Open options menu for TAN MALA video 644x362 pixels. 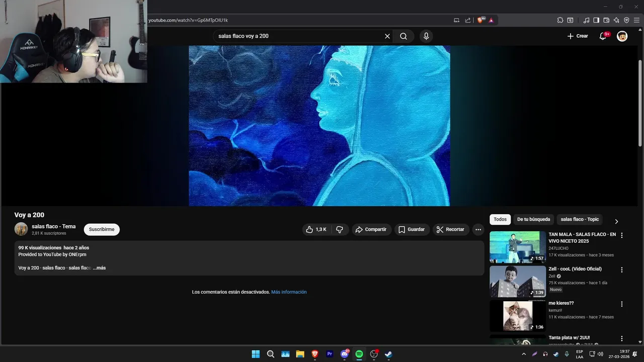[621, 235]
